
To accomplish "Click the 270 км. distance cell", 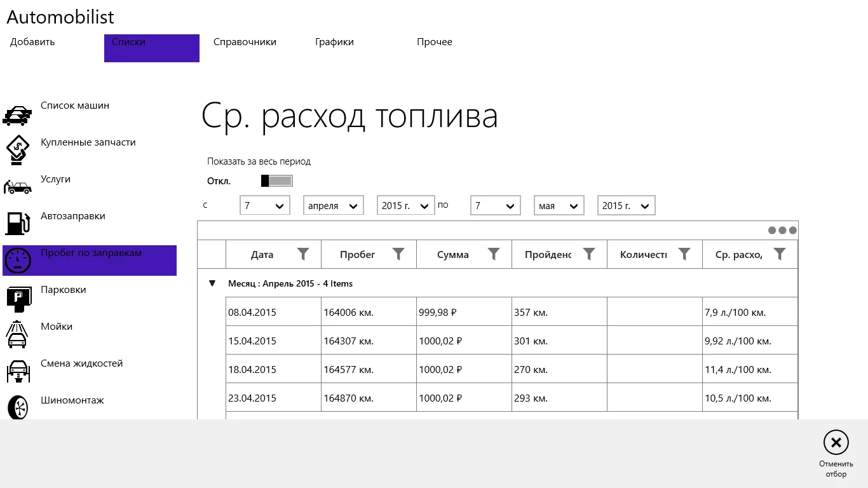I will pyautogui.click(x=560, y=369).
